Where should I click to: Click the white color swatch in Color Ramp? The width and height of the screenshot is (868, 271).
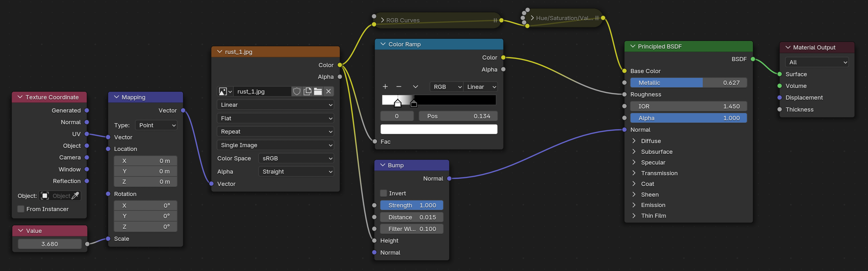(x=439, y=129)
